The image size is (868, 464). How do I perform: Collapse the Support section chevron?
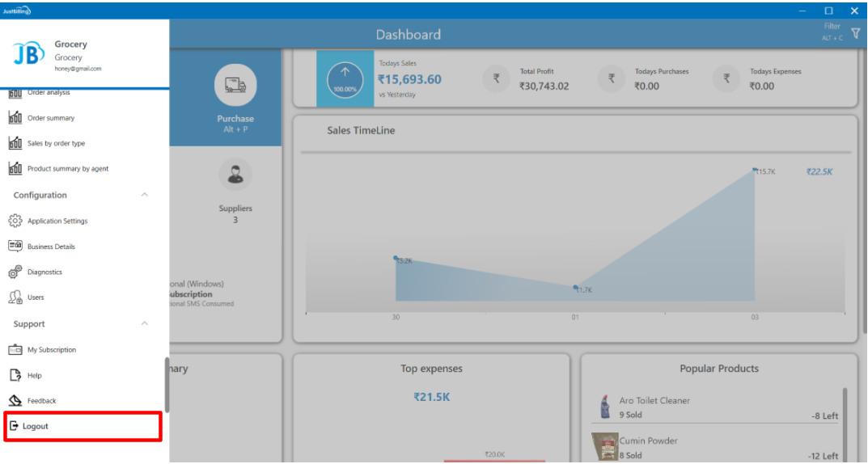click(145, 323)
